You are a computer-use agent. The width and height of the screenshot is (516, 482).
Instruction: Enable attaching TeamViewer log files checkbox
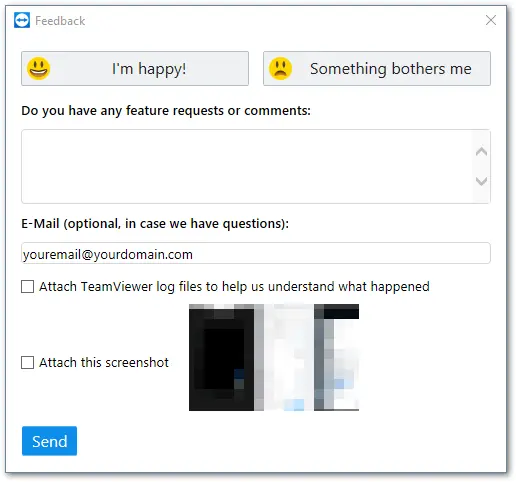tap(27, 286)
